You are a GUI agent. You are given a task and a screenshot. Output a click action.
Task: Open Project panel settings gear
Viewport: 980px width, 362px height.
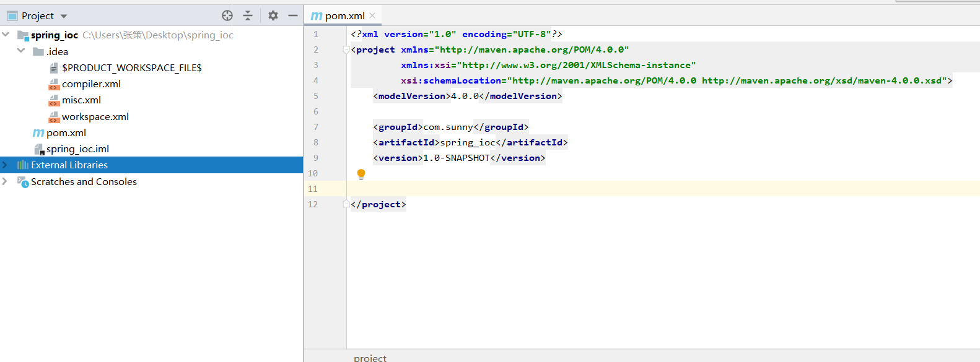[273, 15]
